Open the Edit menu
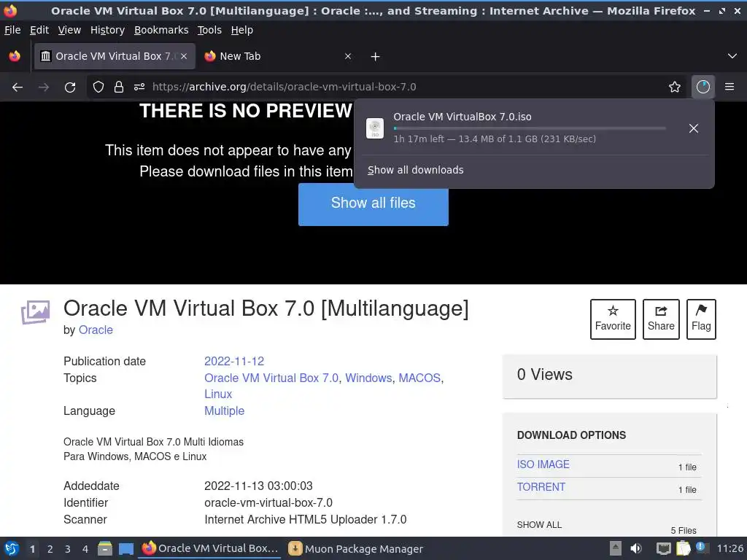 click(x=39, y=30)
